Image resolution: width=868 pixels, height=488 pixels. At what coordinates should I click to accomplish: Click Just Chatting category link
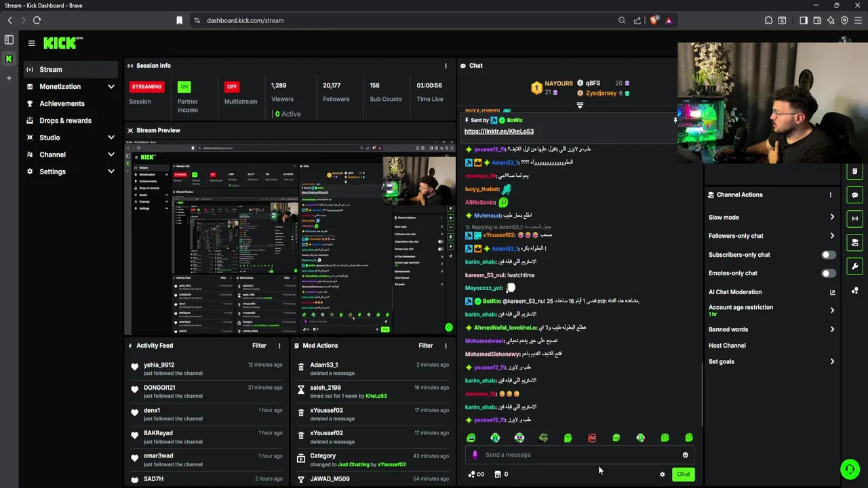(353, 465)
